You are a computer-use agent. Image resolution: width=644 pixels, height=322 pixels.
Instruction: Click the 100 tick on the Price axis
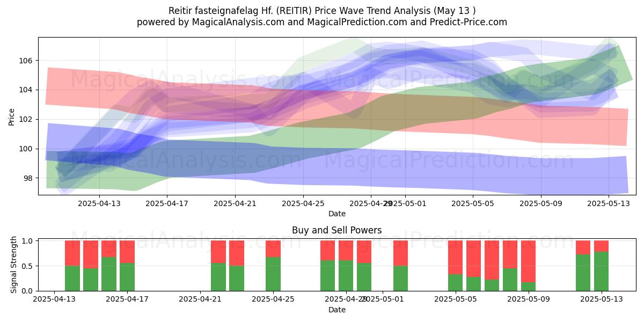[x=26, y=149]
